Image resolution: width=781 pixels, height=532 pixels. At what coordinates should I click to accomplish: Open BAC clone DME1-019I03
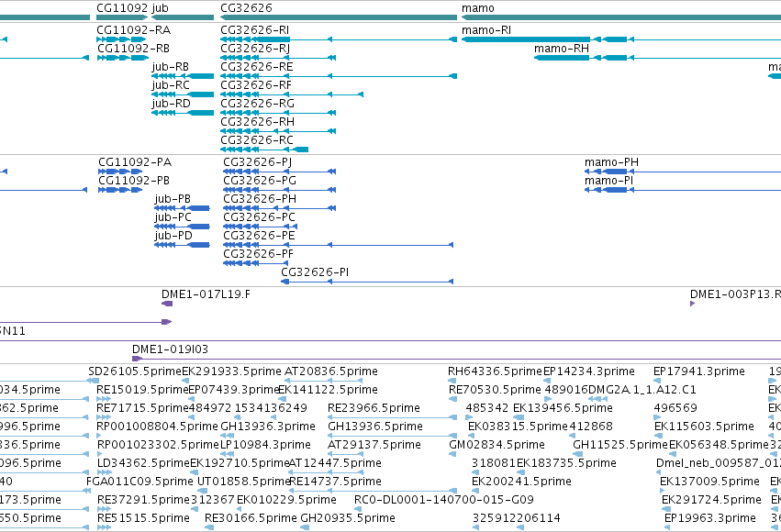[x=170, y=349]
